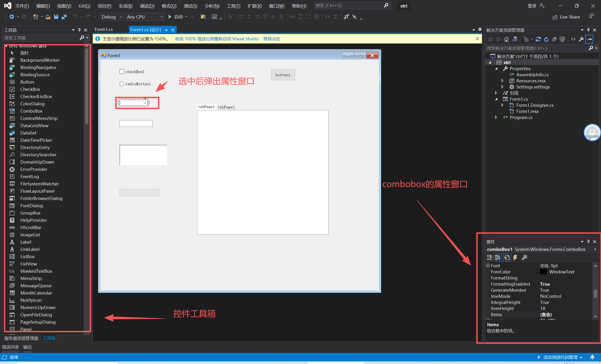Viewport: 601px width, 364px height.
Task: Click the ForeColor black color swatch
Action: [543, 272]
